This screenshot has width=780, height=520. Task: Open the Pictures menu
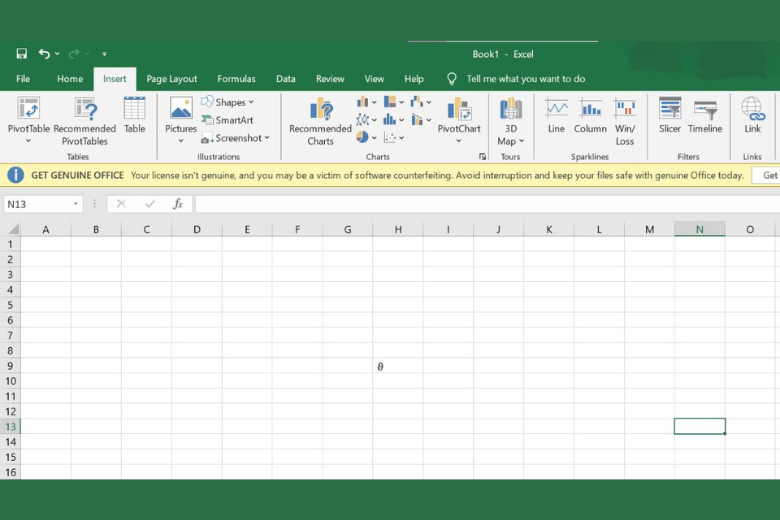click(181, 120)
